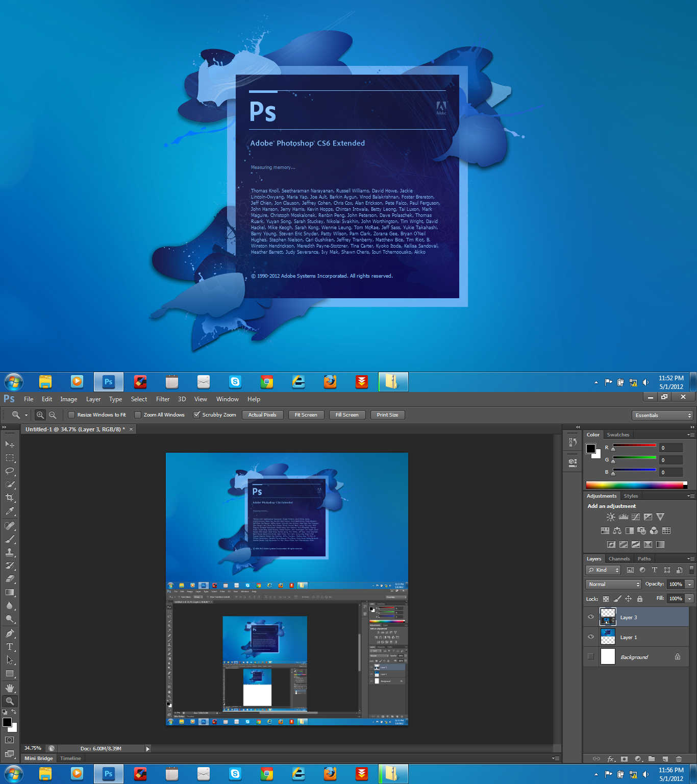Open the Opacity dropdown arrow
The height and width of the screenshot is (784, 697).
pyautogui.click(x=688, y=584)
